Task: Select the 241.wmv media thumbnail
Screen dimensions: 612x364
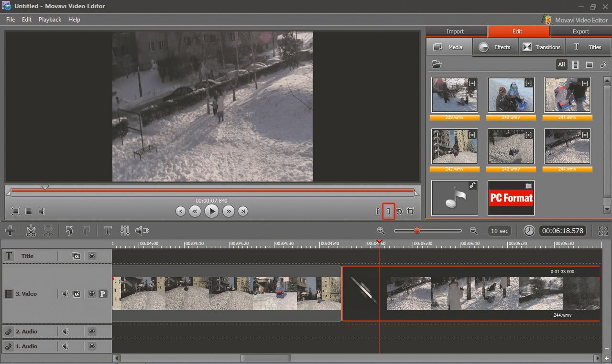Action: [x=567, y=95]
